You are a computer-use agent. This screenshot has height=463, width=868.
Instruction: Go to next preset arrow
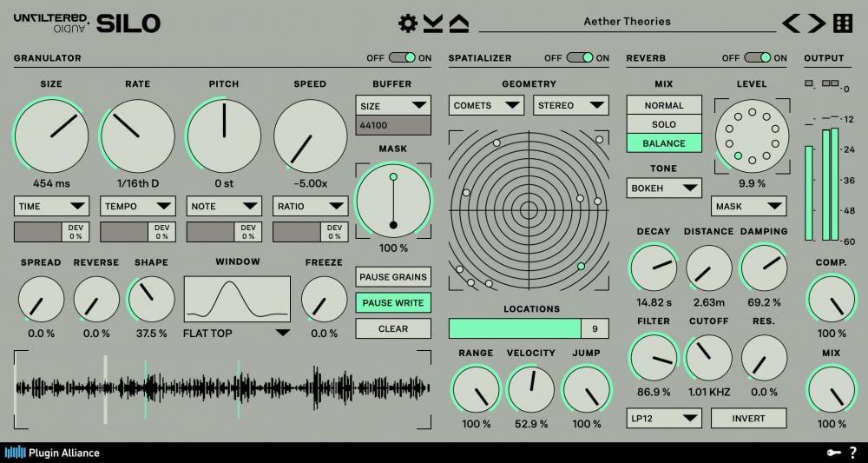click(817, 23)
